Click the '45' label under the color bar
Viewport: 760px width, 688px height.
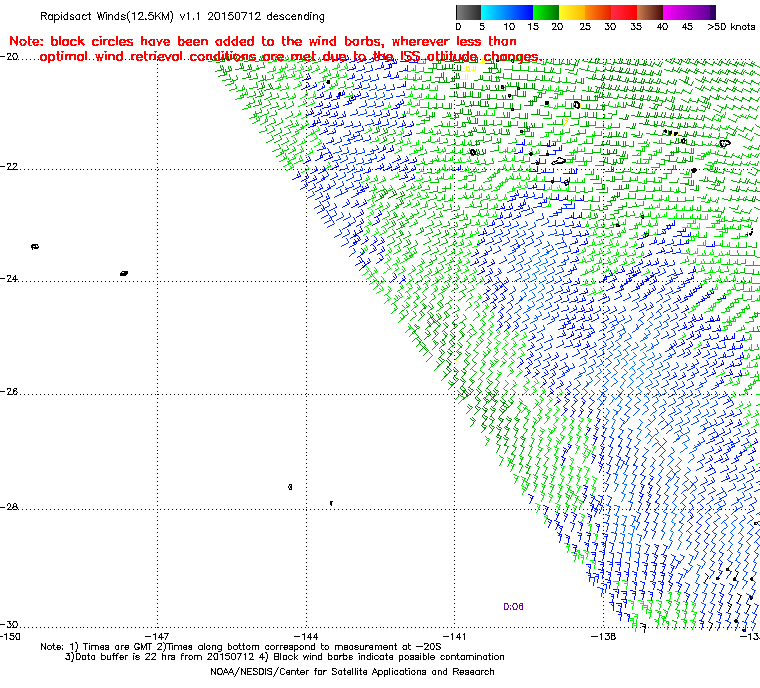(x=687, y=27)
